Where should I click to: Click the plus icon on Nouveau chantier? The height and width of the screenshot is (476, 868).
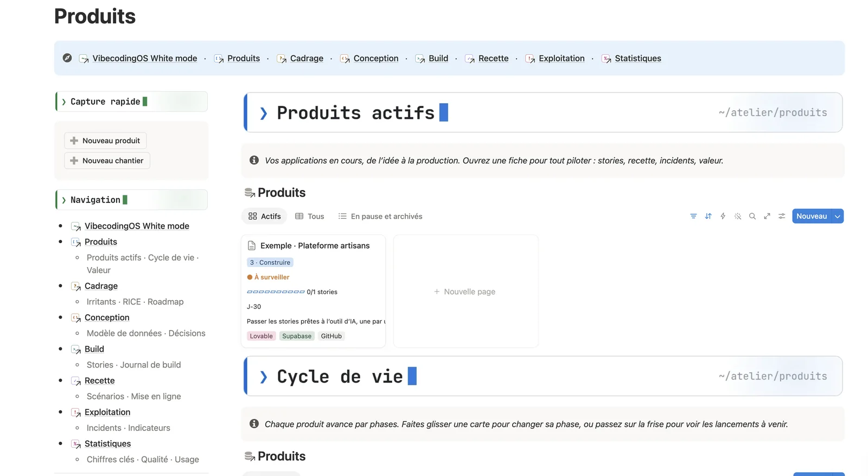[x=74, y=161]
